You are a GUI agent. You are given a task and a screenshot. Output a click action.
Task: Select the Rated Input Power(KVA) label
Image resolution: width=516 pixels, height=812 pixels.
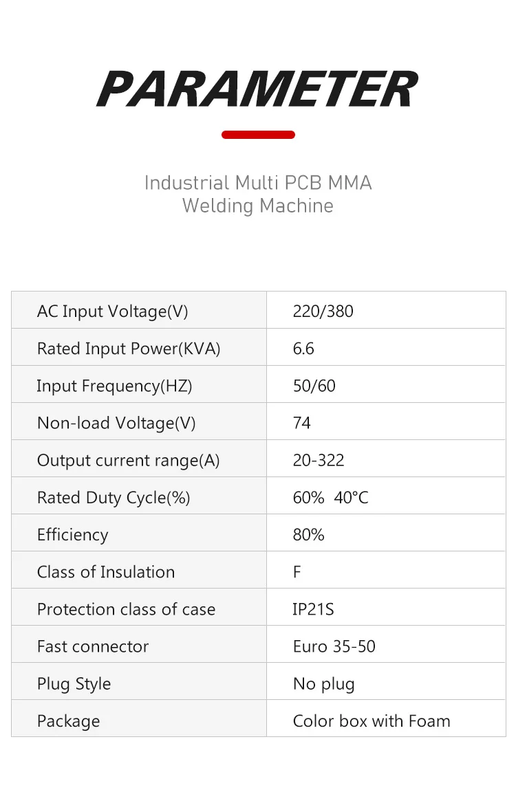pyautogui.click(x=129, y=349)
